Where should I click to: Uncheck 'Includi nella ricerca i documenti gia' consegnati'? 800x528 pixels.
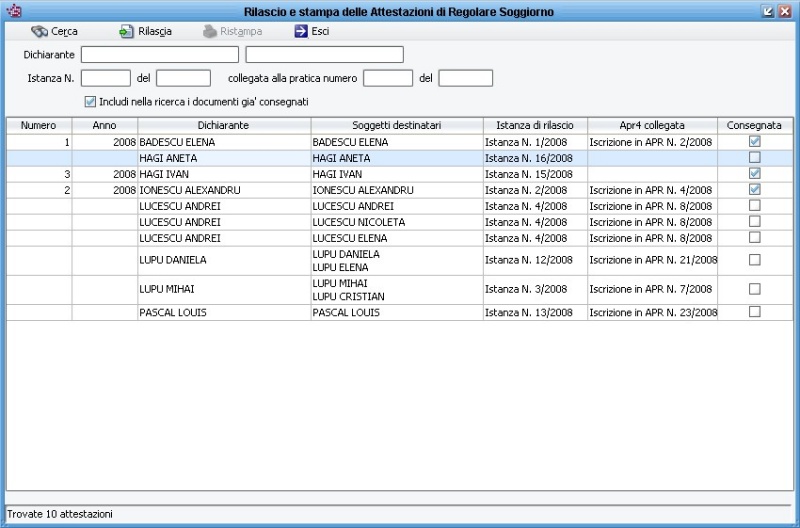coord(91,102)
